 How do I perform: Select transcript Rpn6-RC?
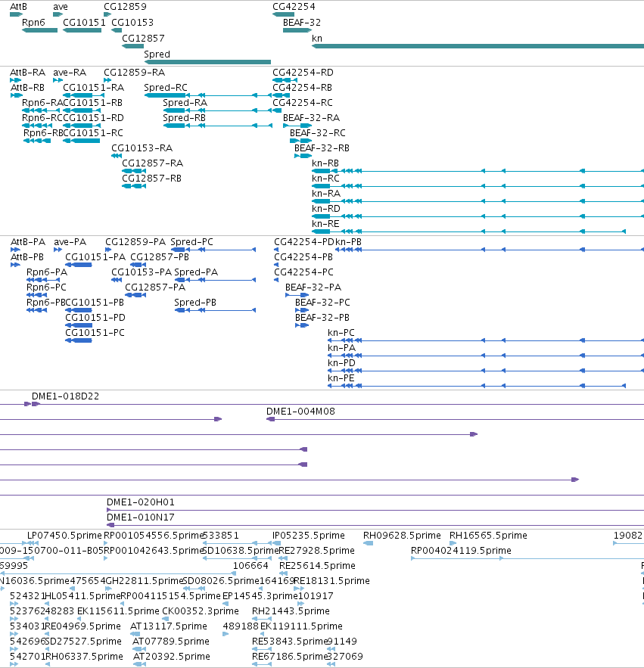click(x=36, y=126)
